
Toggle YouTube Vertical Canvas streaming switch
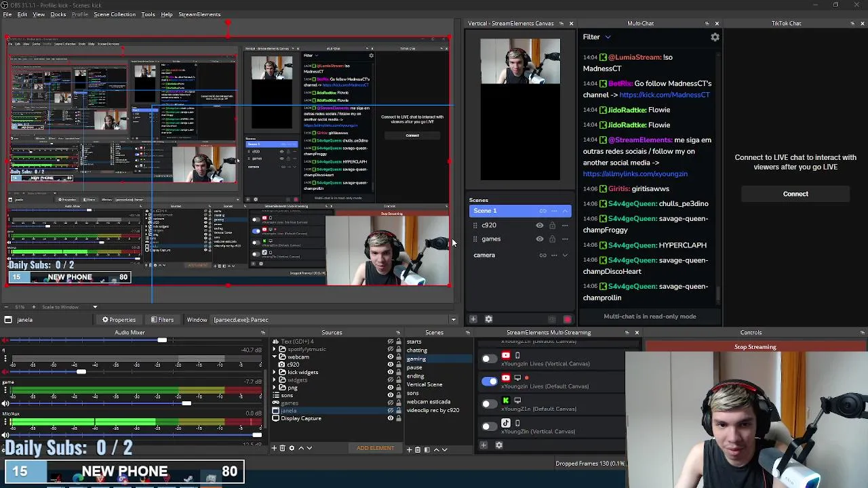click(x=488, y=359)
